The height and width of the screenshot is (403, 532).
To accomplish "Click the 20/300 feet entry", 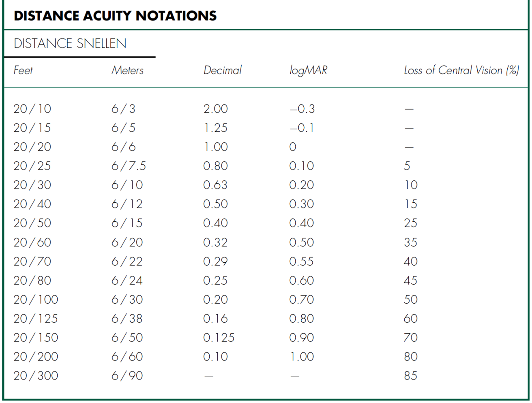I will [36, 376].
